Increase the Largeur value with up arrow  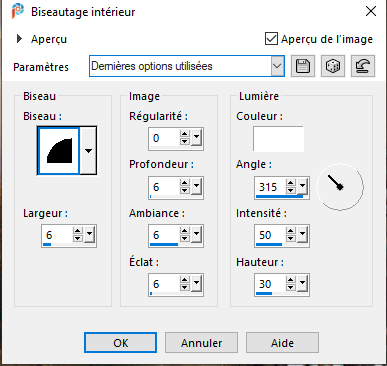pos(78,231)
